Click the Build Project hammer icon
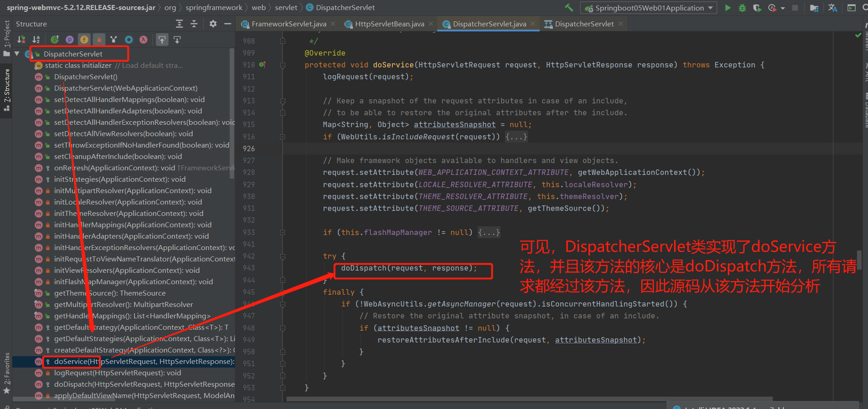This screenshot has height=409, width=868. click(569, 7)
